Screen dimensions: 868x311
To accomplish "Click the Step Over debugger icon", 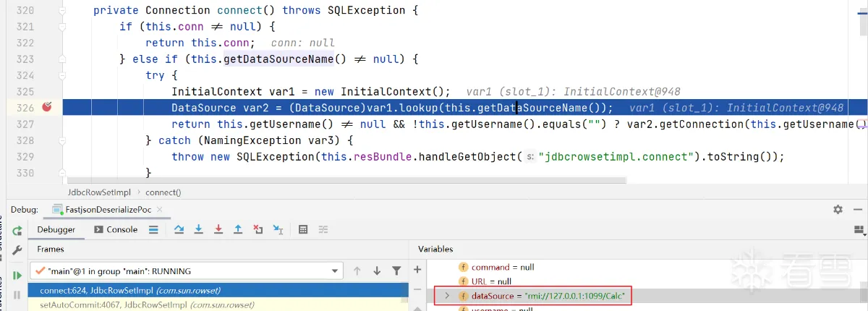I will (x=179, y=229).
